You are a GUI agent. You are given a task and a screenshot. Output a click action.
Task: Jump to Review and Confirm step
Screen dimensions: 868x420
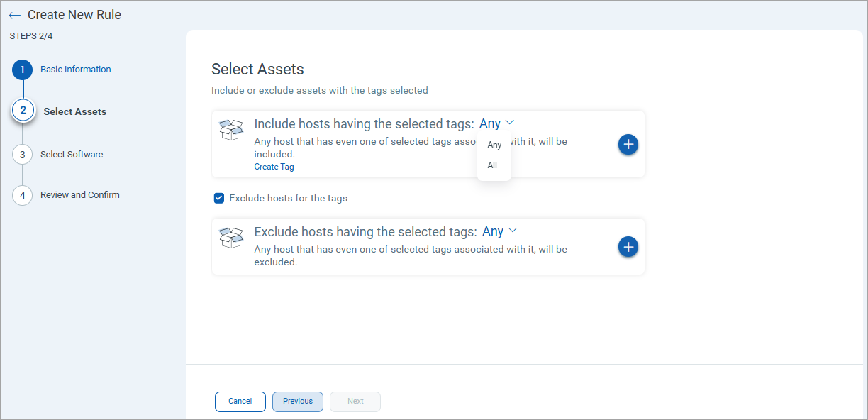pyautogui.click(x=79, y=195)
